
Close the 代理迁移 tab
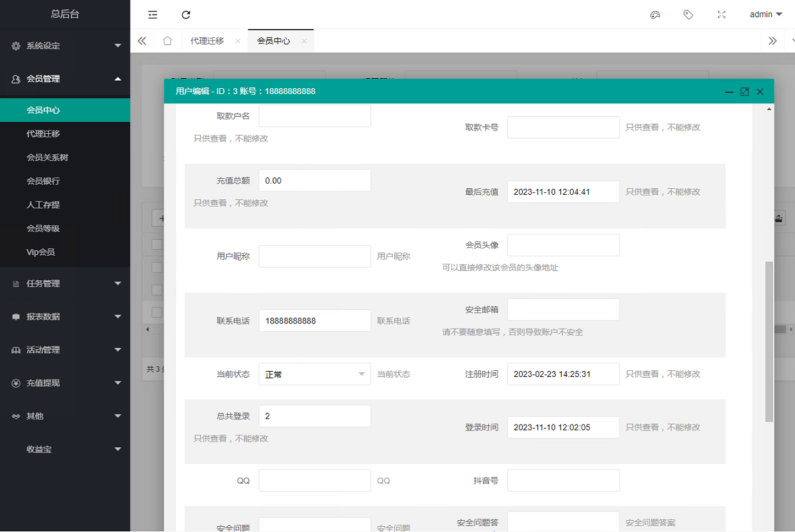click(238, 41)
